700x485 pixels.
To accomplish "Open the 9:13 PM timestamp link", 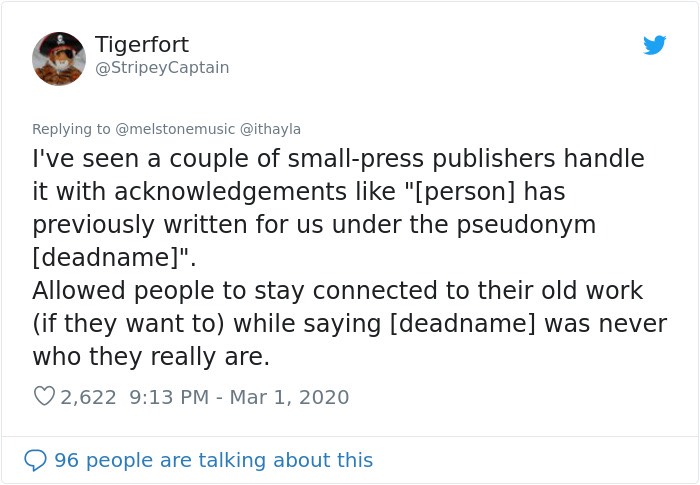I will click(169, 397).
